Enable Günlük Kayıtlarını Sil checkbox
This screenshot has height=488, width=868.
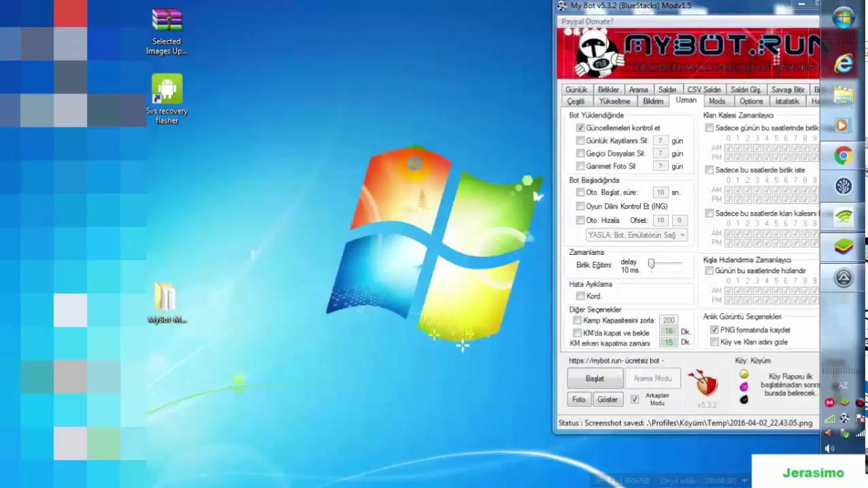[x=580, y=140]
